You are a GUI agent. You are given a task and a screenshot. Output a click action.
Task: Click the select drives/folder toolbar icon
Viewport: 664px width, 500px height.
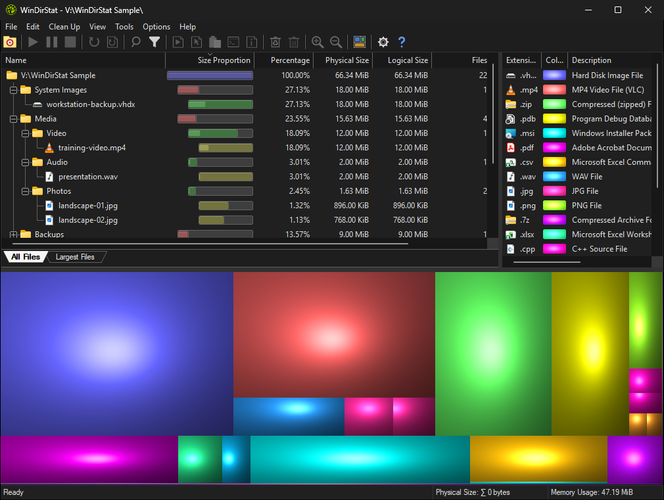coord(10,42)
